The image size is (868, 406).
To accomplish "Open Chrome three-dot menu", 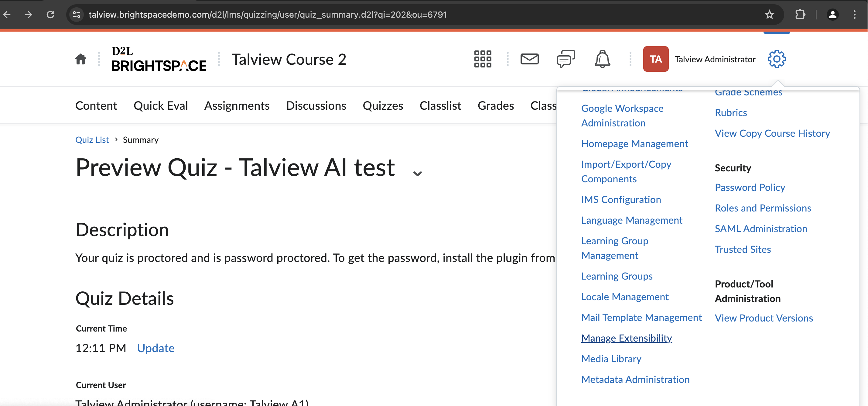I will (x=854, y=15).
